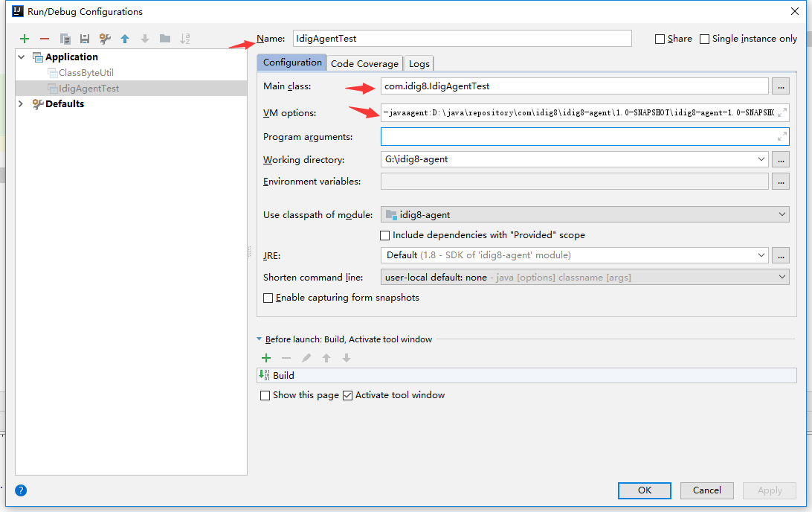Toggle Single instance only checkbox
The image size is (812, 512).
(x=704, y=39)
